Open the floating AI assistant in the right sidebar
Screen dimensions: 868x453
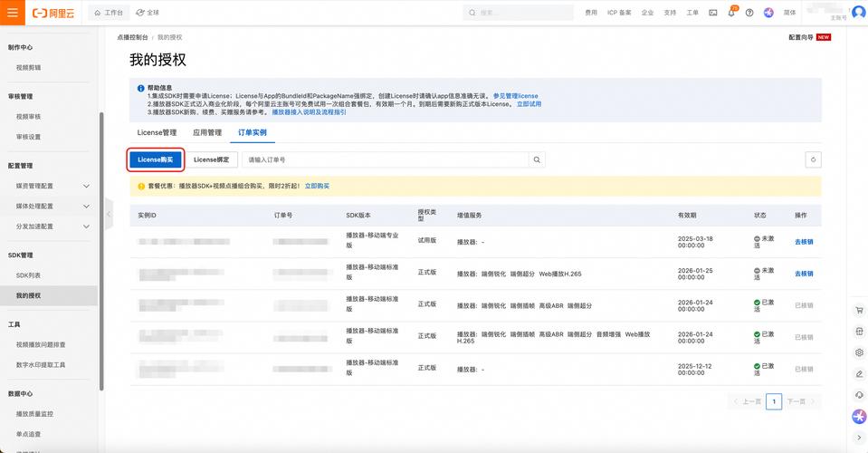[859, 417]
